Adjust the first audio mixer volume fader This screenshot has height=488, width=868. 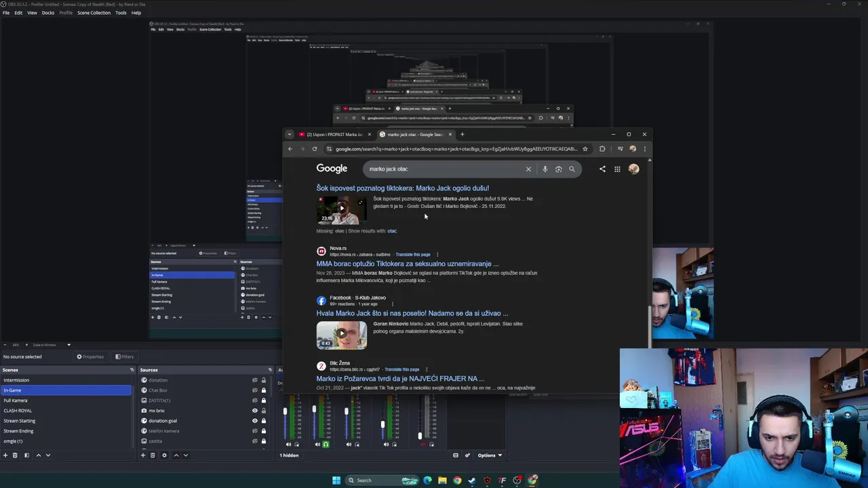(x=285, y=411)
